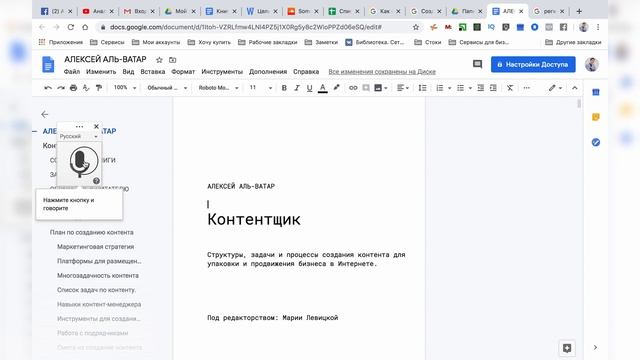Click the Explore button at bottom right
Screen dimensions: 640x360
(567, 348)
